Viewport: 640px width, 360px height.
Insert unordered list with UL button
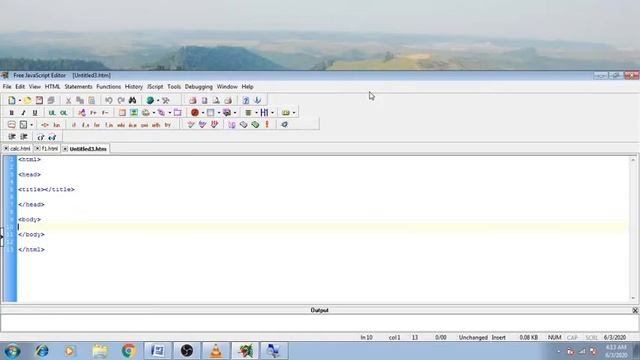click(x=52, y=113)
